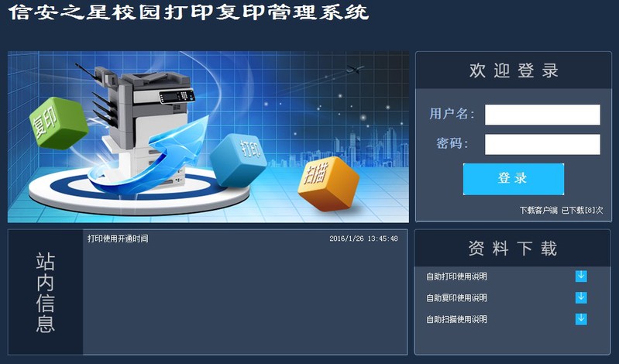
Task: Open the 自助扫描使用说明 text link
Action: point(456,319)
